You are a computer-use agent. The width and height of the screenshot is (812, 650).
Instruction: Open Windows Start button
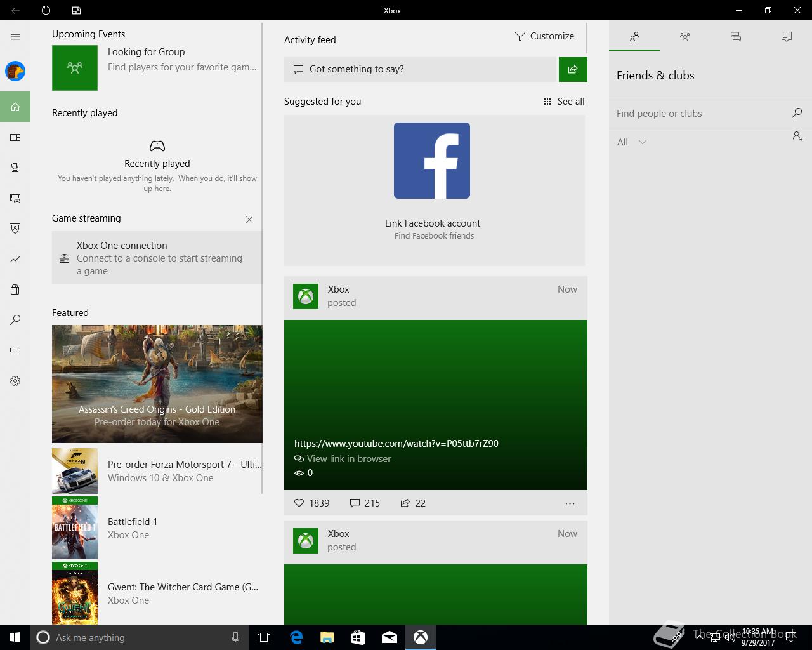pyautogui.click(x=15, y=637)
